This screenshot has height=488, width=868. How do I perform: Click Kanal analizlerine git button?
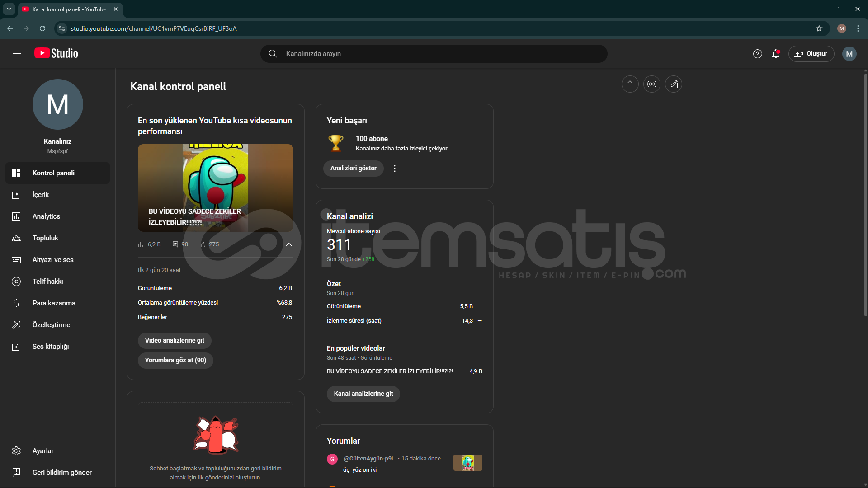(x=363, y=394)
